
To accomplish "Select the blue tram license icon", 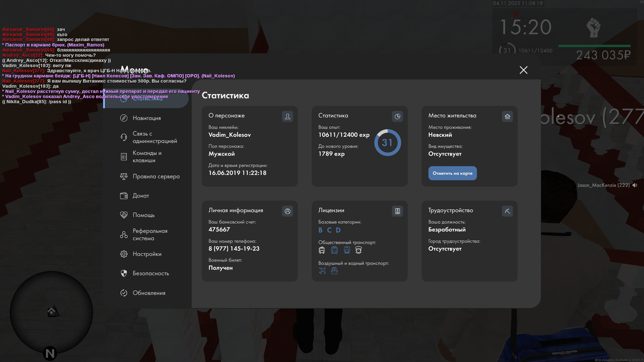I will [335, 250].
